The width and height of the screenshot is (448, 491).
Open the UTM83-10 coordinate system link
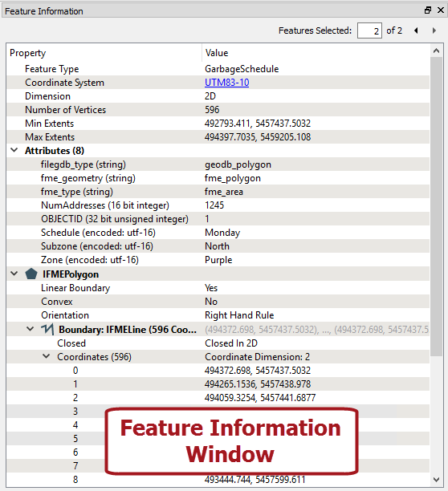click(227, 83)
